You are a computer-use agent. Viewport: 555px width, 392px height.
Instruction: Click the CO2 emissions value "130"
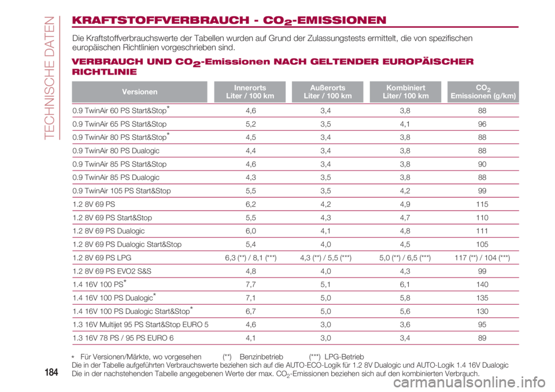[482, 312]
